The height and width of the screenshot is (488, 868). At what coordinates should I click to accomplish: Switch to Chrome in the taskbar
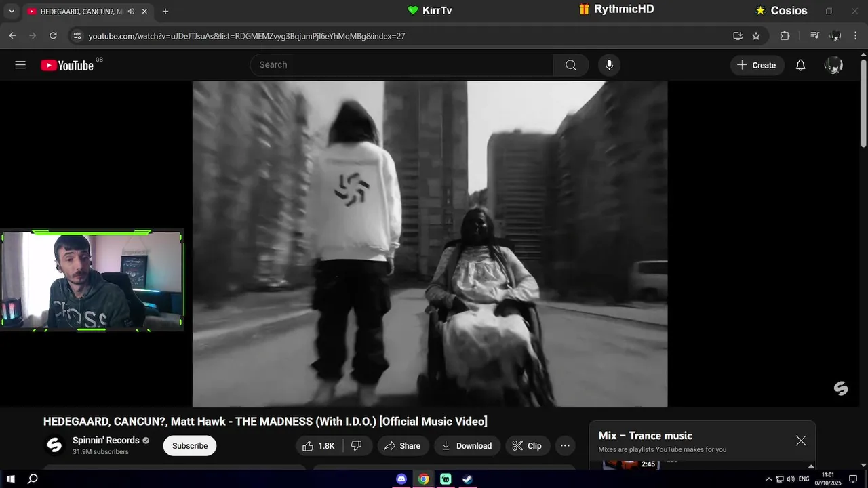click(424, 479)
